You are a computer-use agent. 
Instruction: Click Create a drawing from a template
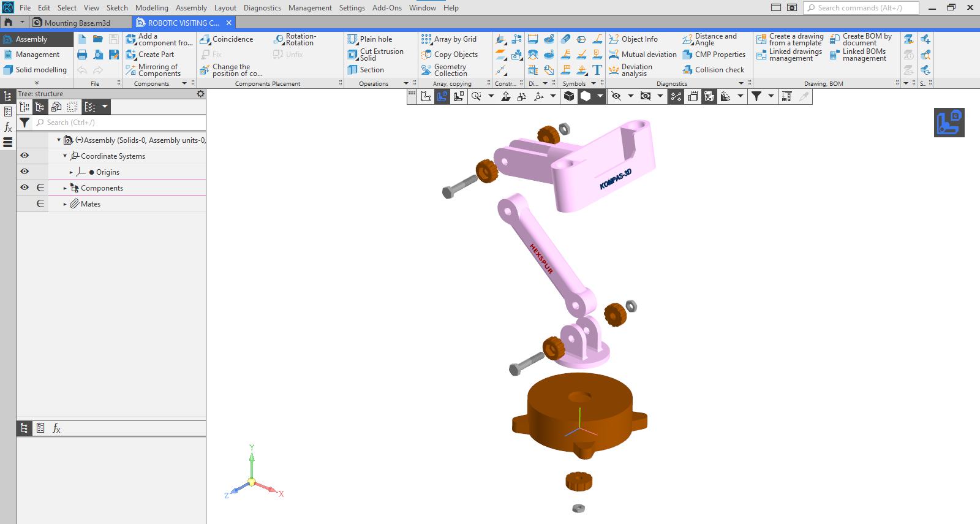coord(790,39)
